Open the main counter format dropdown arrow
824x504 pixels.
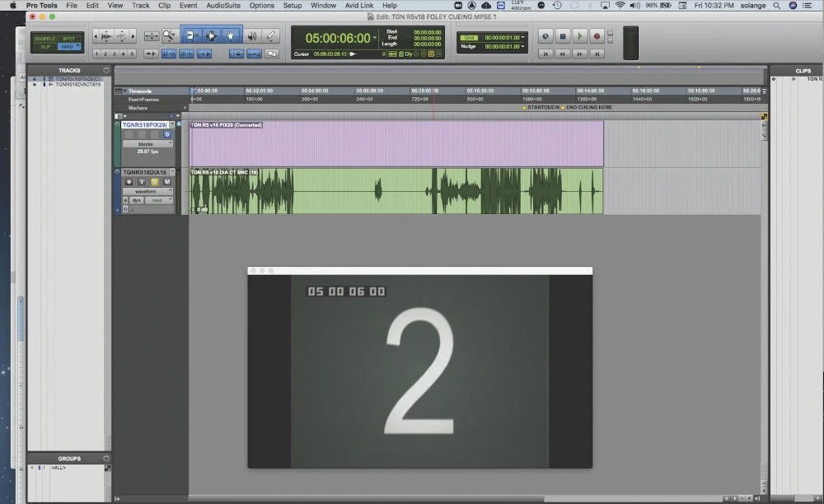[x=375, y=38]
